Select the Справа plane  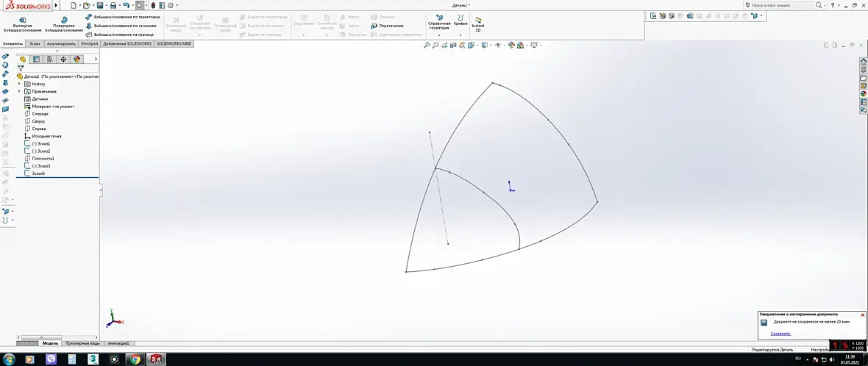click(x=35, y=129)
